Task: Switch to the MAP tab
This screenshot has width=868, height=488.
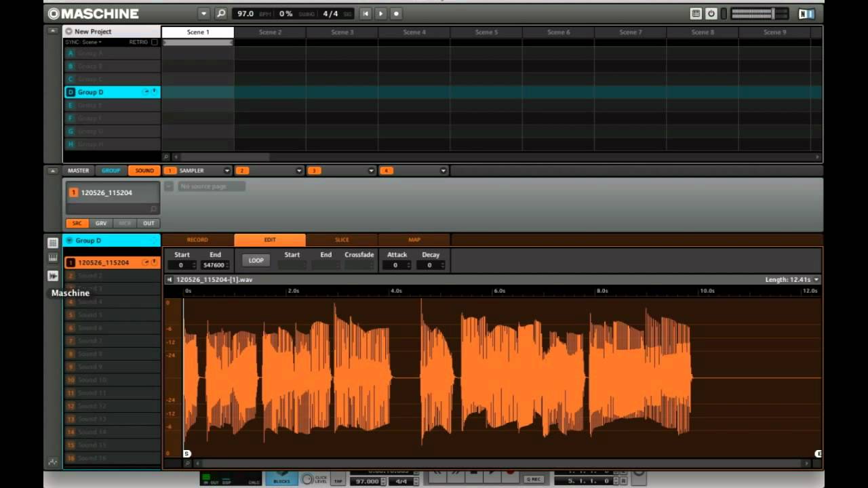Action: (x=414, y=240)
